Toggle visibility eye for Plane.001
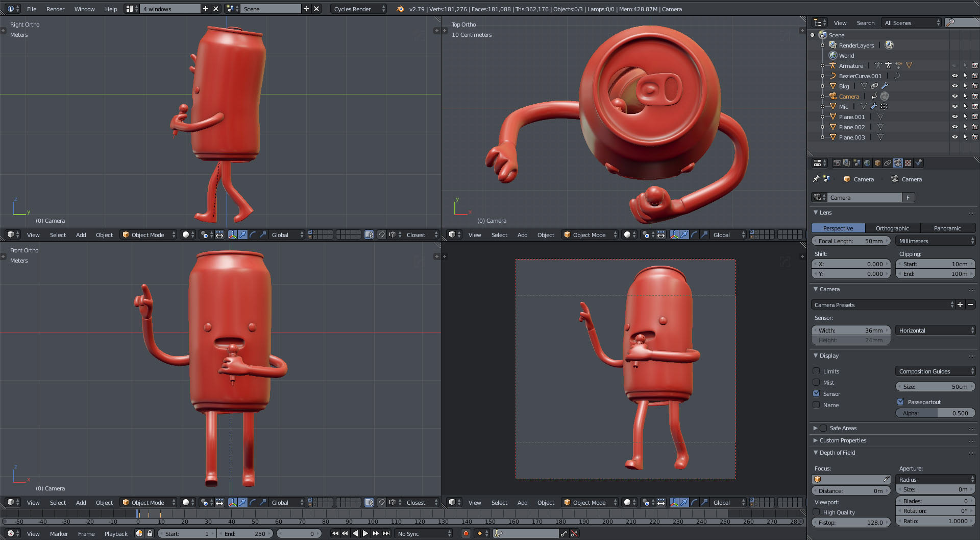The height and width of the screenshot is (540, 980). click(x=954, y=116)
